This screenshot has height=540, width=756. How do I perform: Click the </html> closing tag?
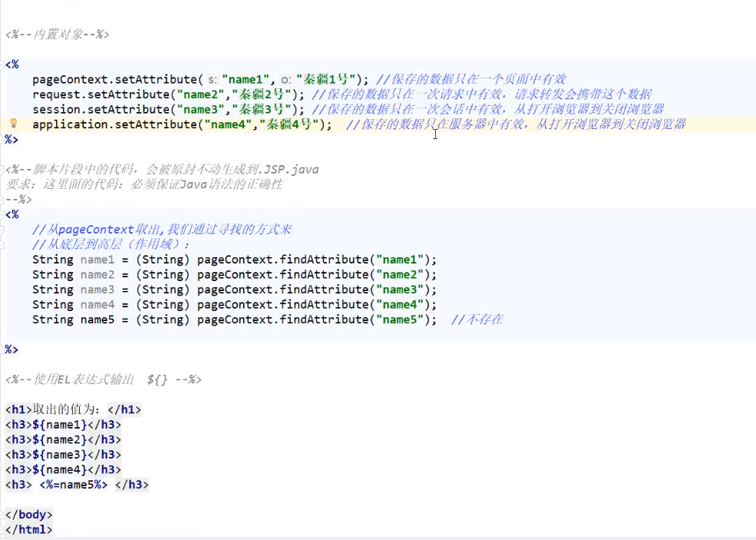tap(29, 529)
